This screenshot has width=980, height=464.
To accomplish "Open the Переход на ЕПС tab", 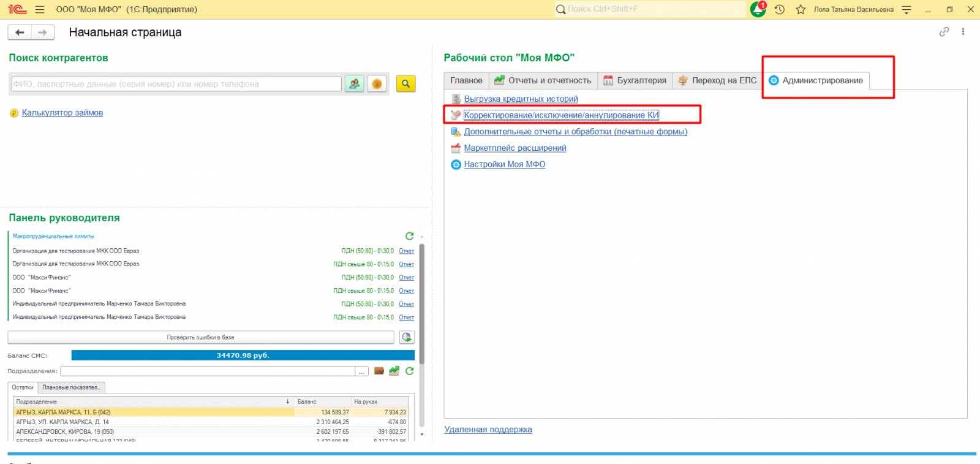I will 717,80.
